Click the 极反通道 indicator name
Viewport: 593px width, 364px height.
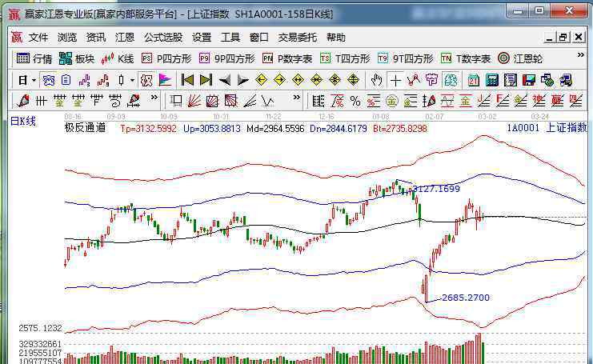tap(85, 128)
